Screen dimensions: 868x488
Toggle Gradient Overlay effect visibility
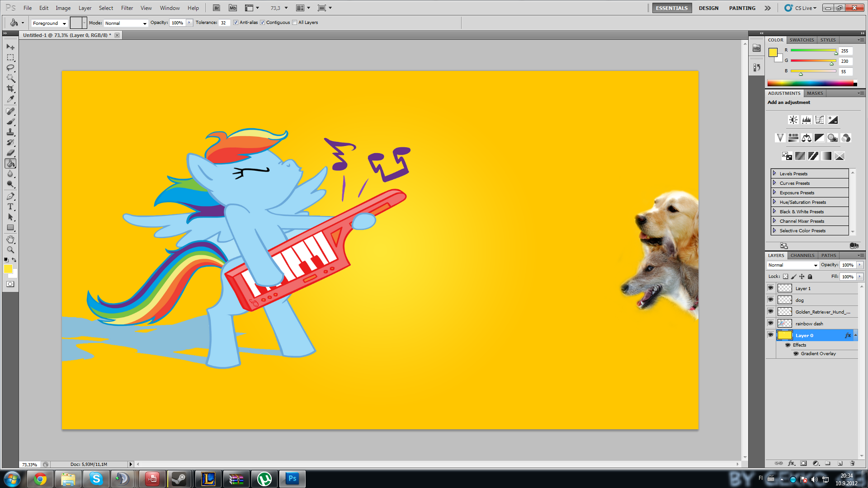pos(796,354)
